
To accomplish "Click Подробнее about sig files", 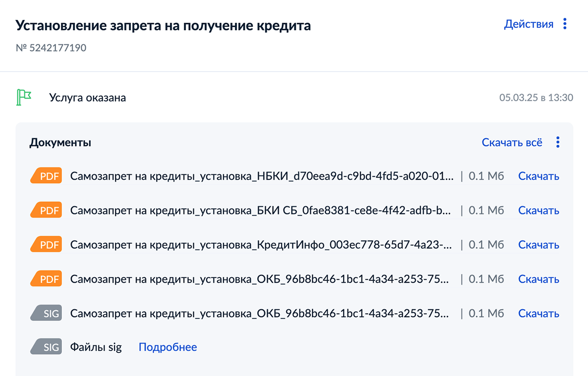I will [168, 347].
